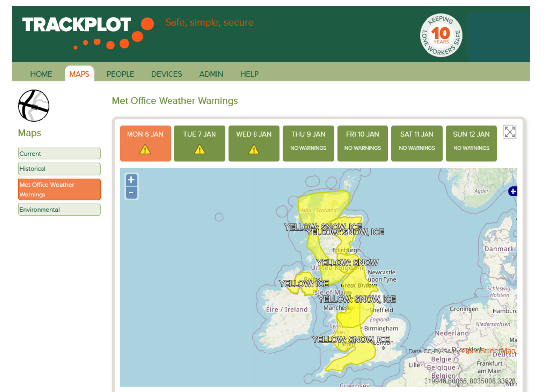
Task: Click the warning triangle on WED 8 JAN
Action: (x=254, y=150)
